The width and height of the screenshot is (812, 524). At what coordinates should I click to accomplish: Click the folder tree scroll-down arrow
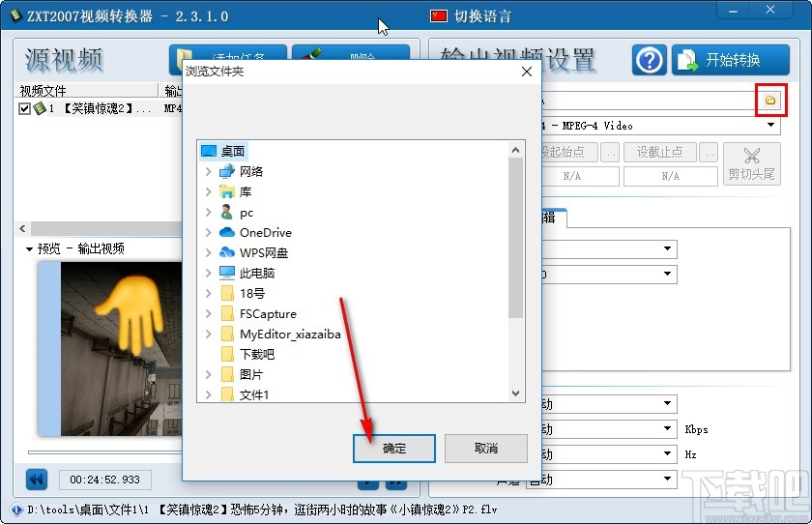(515, 393)
